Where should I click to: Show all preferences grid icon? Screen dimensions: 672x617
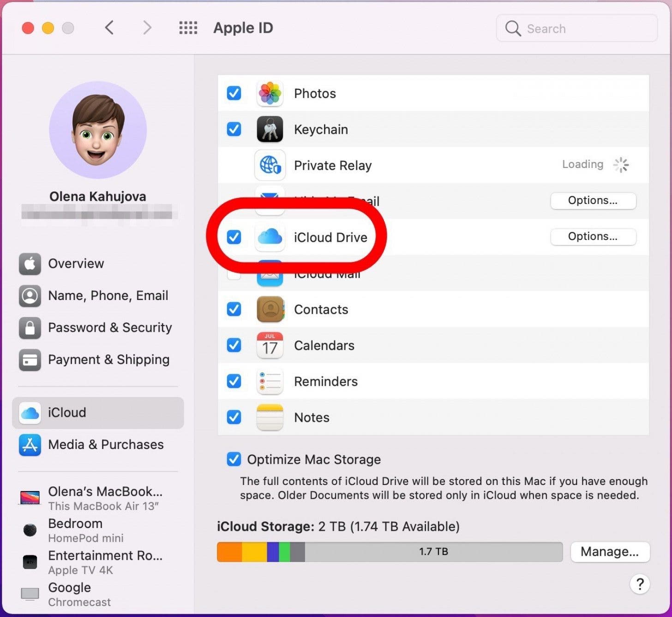pyautogui.click(x=188, y=28)
